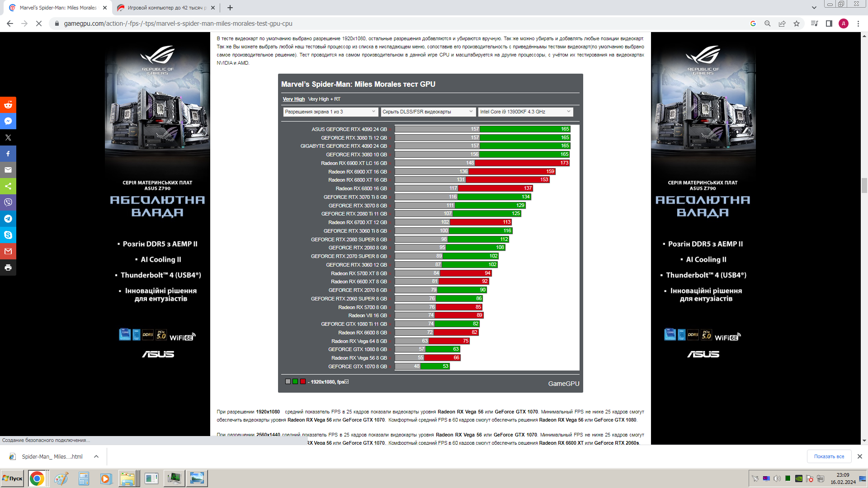The height and width of the screenshot is (488, 868).
Task: Click the Show all downloads button
Action: pos(829,456)
